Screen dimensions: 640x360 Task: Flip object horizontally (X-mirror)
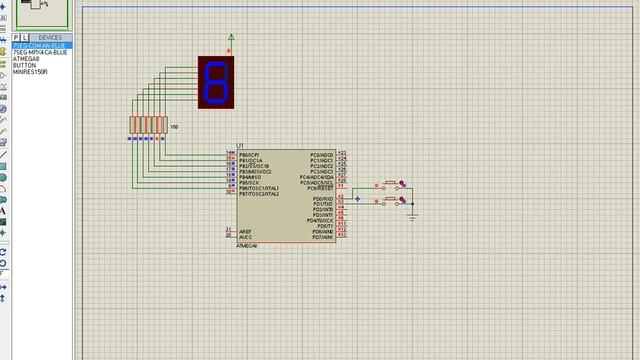point(3,287)
